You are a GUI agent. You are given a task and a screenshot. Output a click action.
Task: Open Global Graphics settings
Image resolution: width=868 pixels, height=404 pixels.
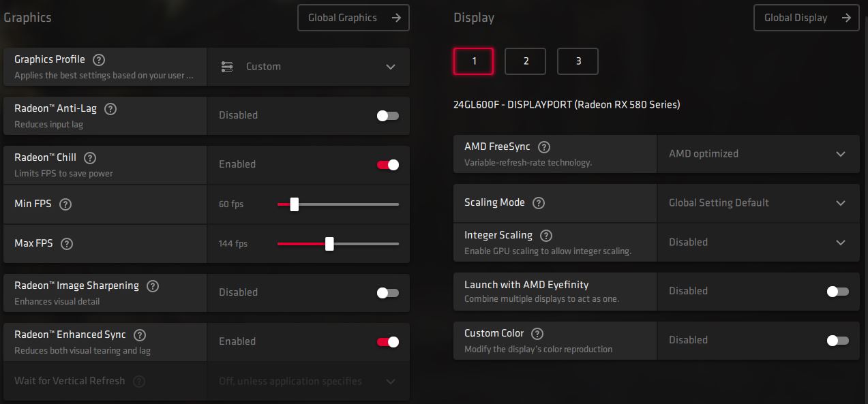coord(353,18)
